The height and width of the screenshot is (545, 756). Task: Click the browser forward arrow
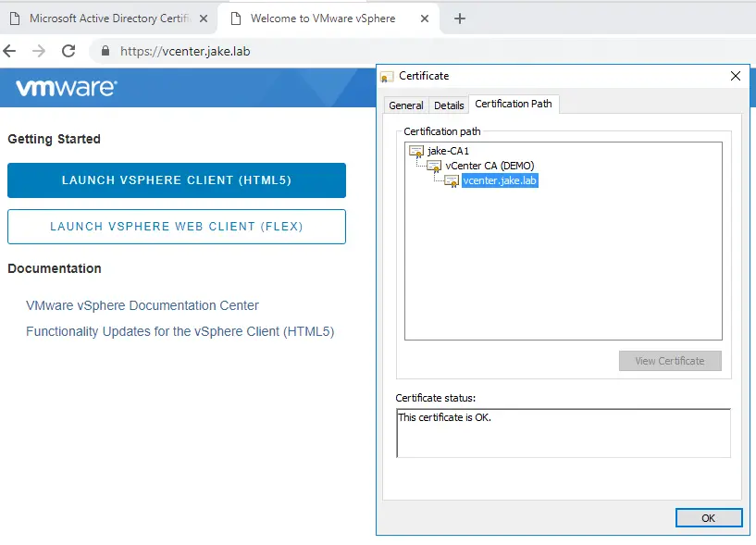[x=39, y=51]
